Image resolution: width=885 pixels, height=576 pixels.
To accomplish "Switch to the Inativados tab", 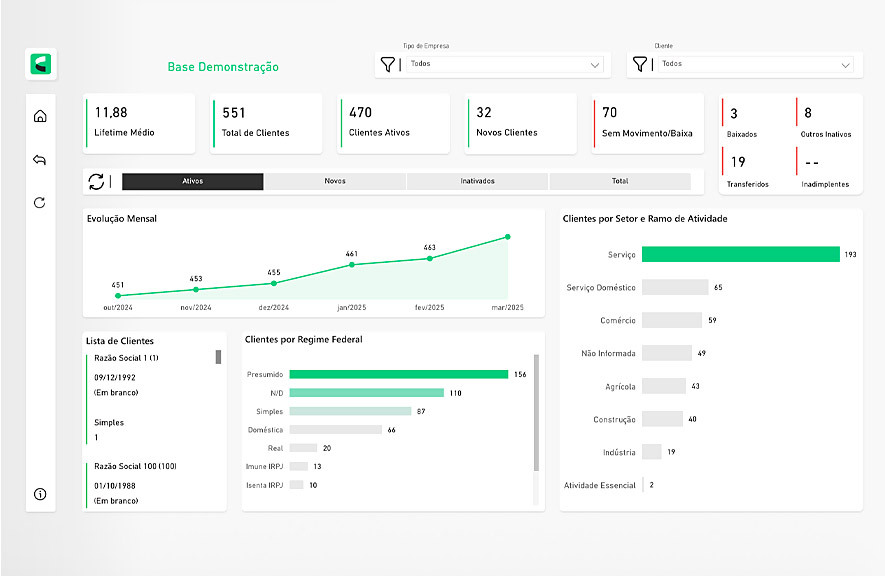I will click(477, 181).
